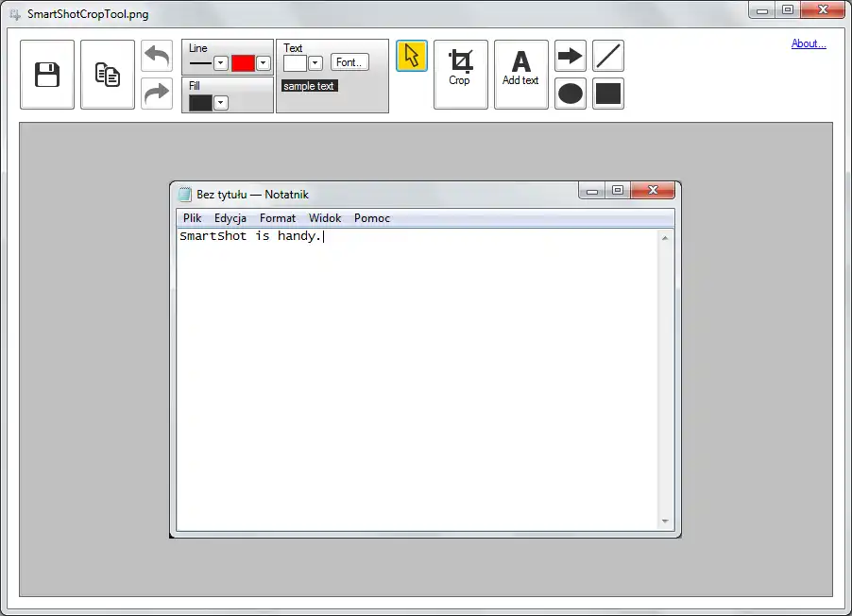Screen dimensions: 852x616
Task: Expand the Fill color dropdown
Action: tap(221, 103)
